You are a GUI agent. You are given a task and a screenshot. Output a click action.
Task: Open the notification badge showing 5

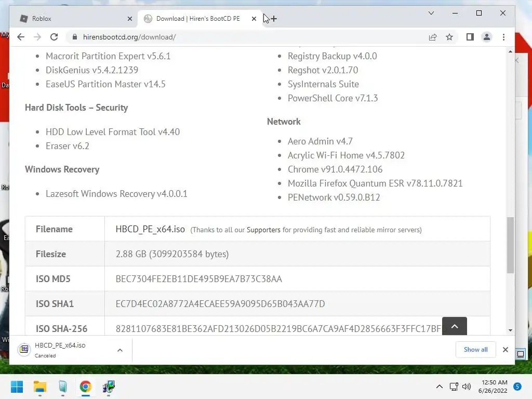pyautogui.click(x=517, y=387)
